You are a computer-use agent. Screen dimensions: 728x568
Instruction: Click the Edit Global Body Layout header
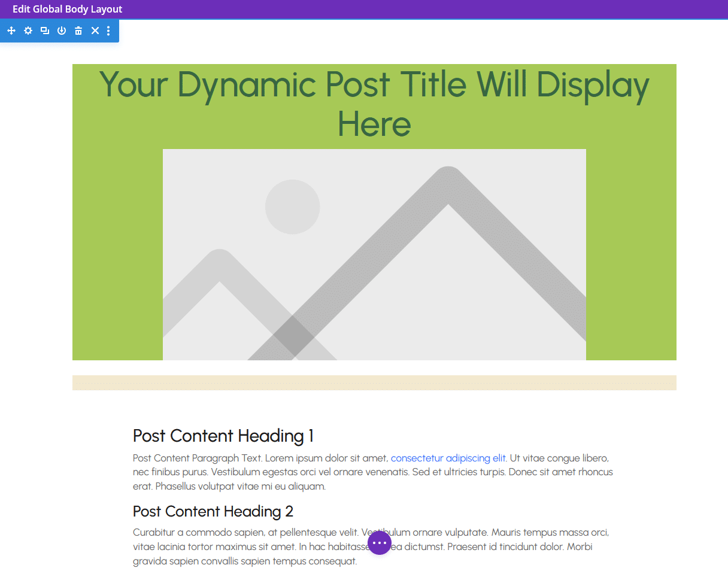pyautogui.click(x=67, y=9)
